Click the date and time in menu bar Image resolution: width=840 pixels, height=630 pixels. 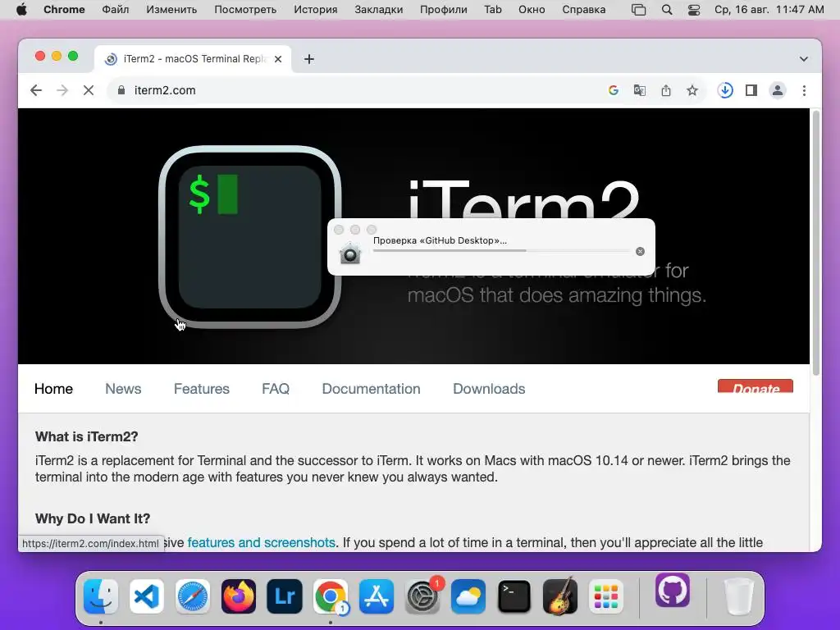point(769,10)
